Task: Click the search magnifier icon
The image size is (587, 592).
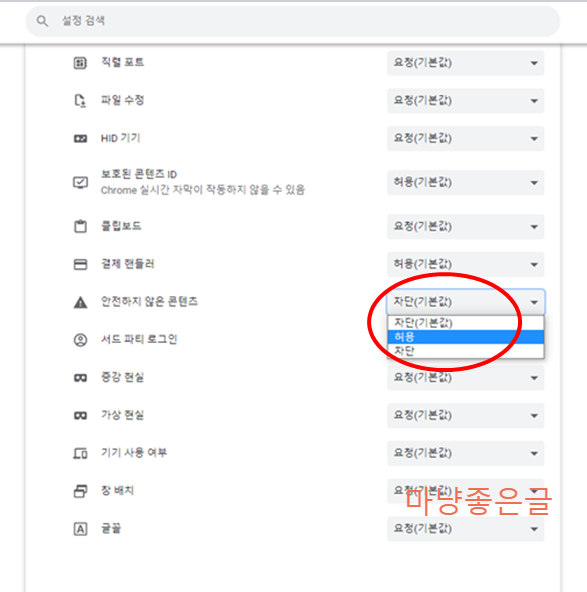Action: pyautogui.click(x=42, y=21)
